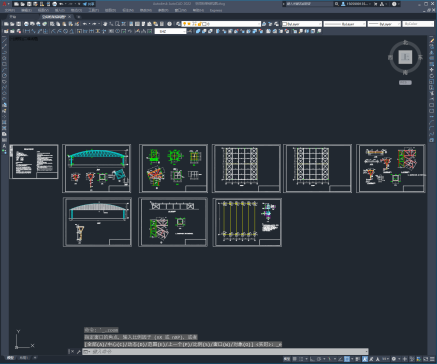Toggle ortho mode in status bar

[312, 359]
